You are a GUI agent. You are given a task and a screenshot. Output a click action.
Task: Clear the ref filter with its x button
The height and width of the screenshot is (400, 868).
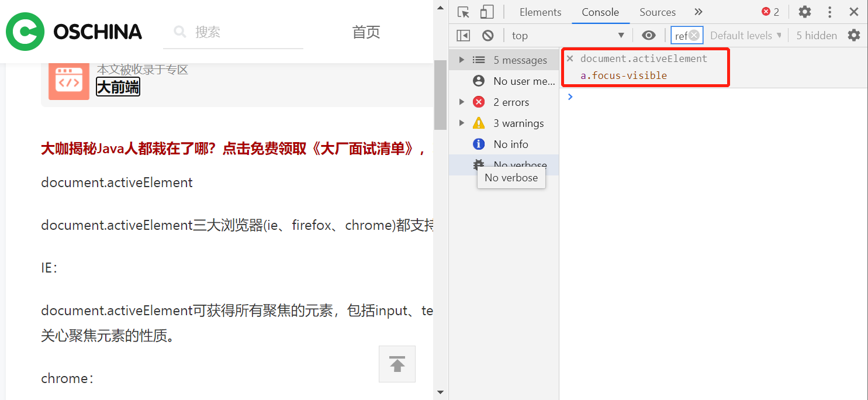(x=695, y=35)
